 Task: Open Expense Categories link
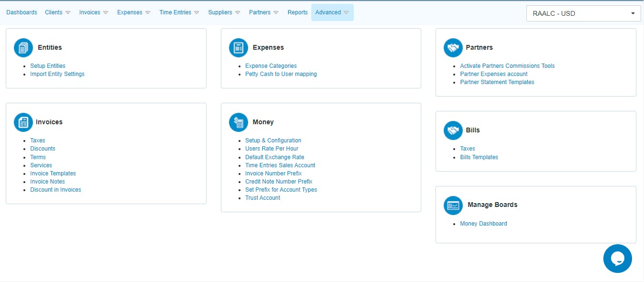[271, 66]
